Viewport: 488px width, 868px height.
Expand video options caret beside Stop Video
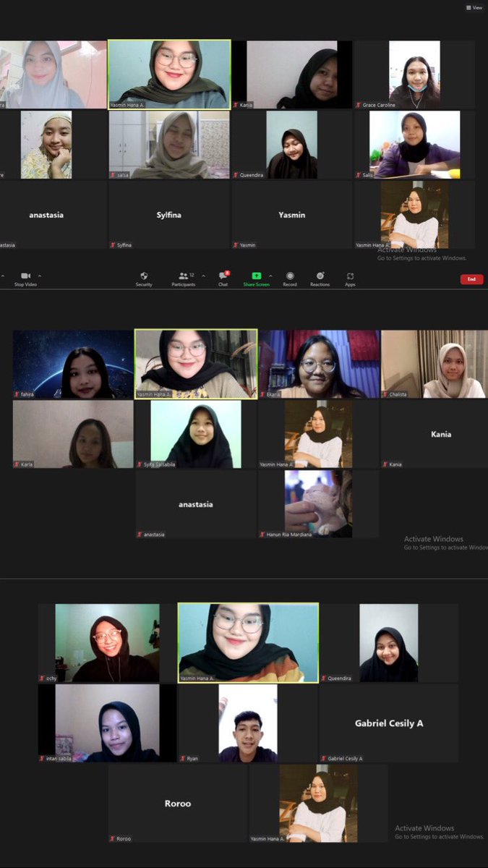point(39,276)
